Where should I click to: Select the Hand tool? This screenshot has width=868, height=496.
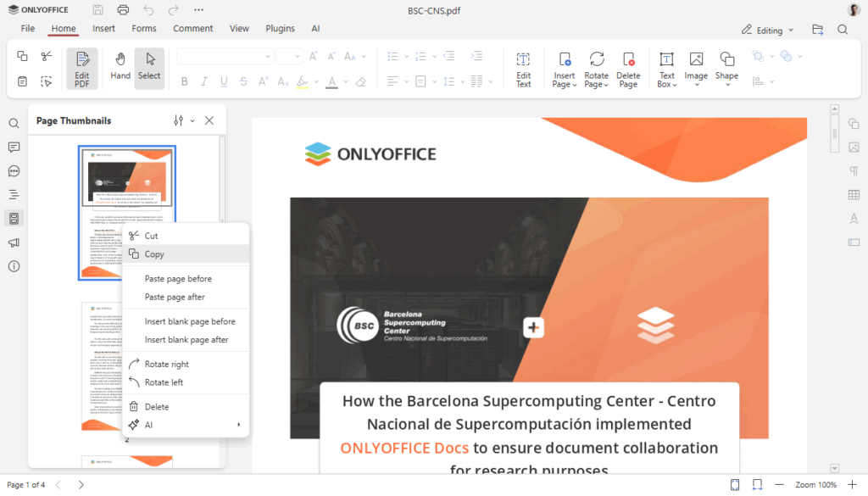[x=120, y=68]
